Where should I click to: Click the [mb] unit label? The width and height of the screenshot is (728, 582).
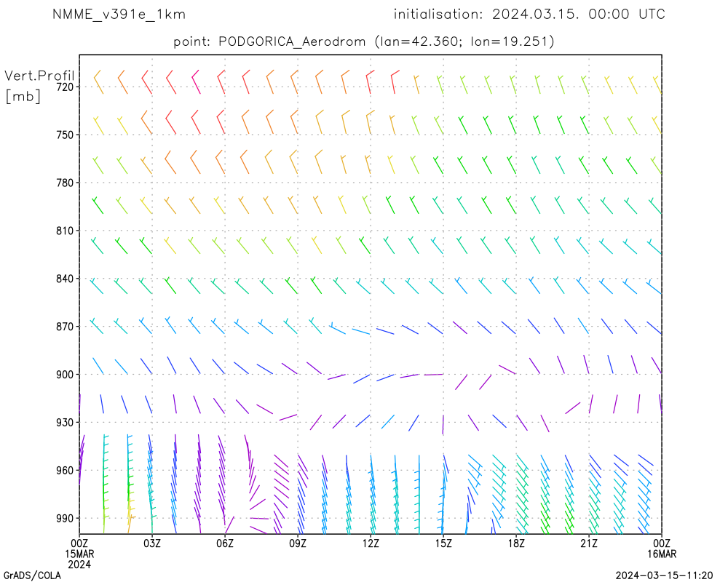pyautogui.click(x=23, y=96)
